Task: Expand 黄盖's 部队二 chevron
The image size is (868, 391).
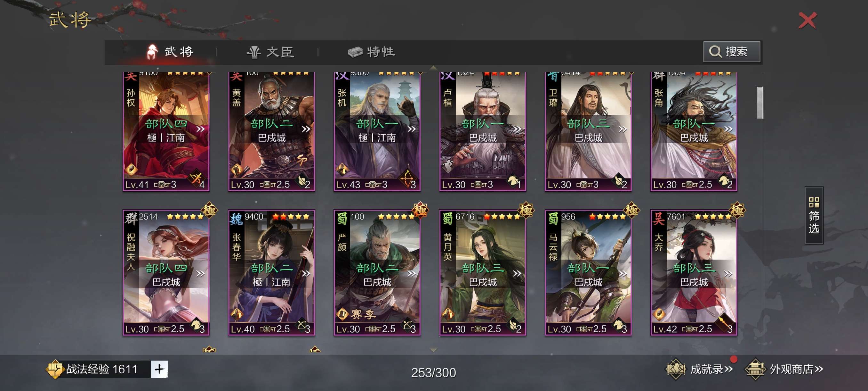Action: click(306, 129)
